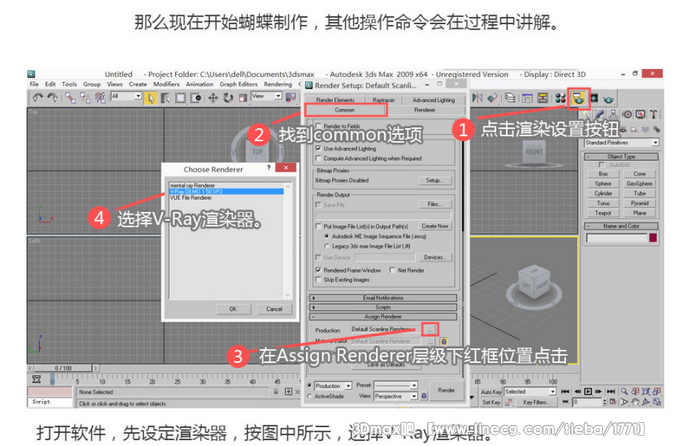Click the Mirror tool icon
The image size is (674, 446).
click(x=477, y=98)
